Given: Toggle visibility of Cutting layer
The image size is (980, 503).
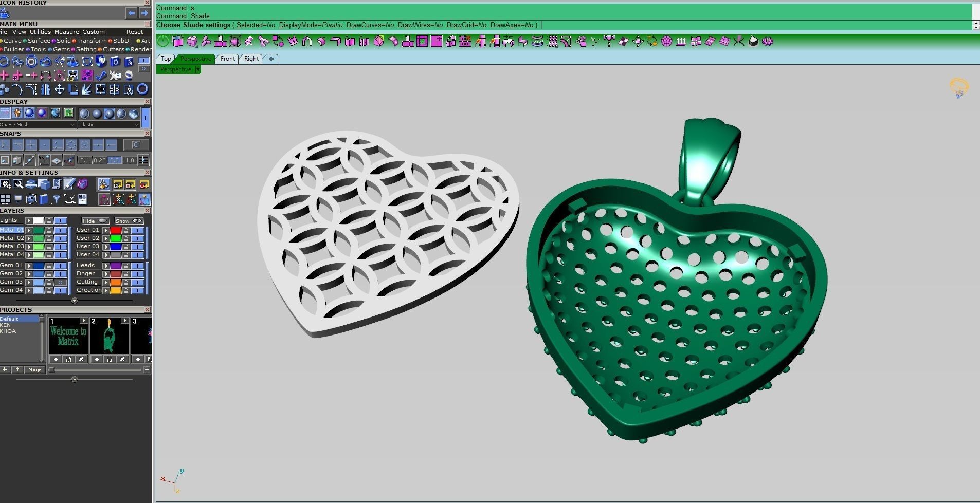Looking at the screenshot, I should coord(137,282).
